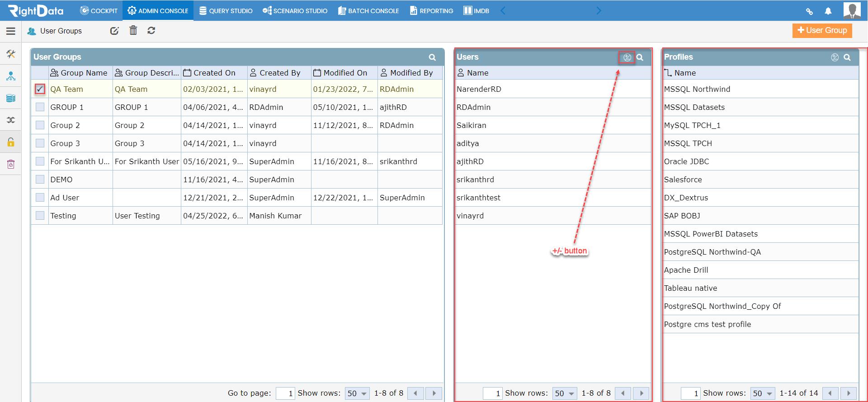868x402 pixels.
Task: Uncheck the QA Team group checkbox
Action: [x=40, y=89]
